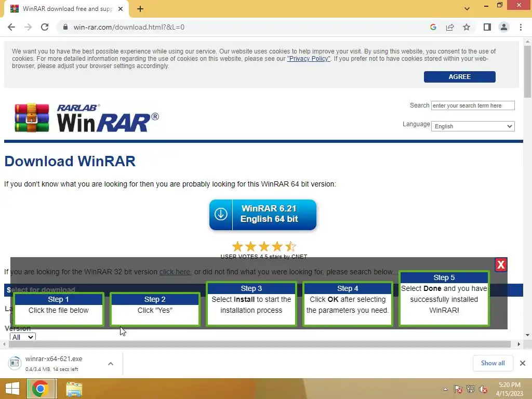Click AGREE on the cookie notice

point(459,77)
